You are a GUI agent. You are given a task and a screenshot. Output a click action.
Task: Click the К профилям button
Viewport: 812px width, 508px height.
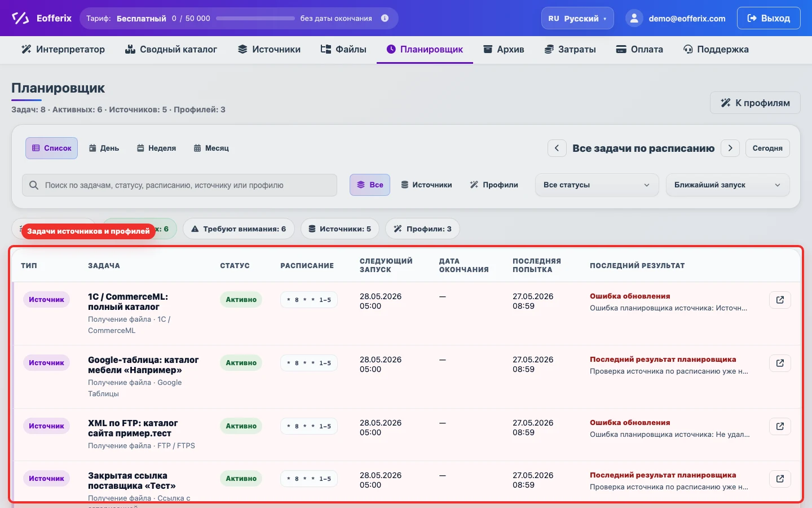click(x=755, y=103)
